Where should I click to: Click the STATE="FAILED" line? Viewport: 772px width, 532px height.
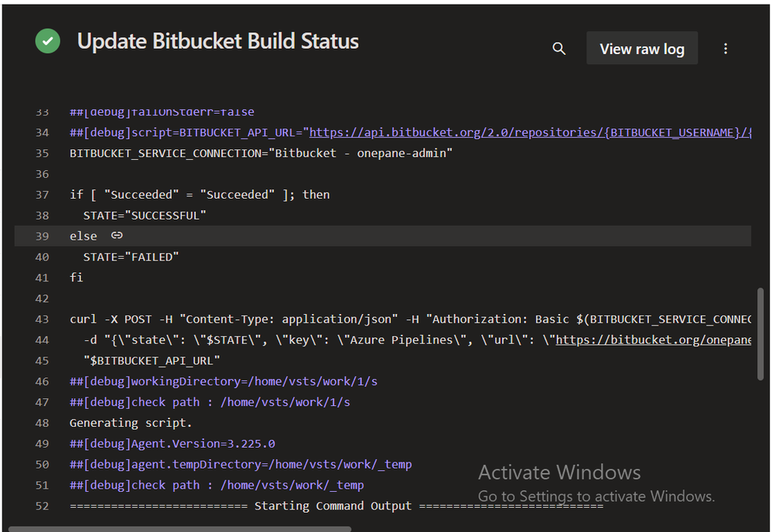click(x=131, y=257)
